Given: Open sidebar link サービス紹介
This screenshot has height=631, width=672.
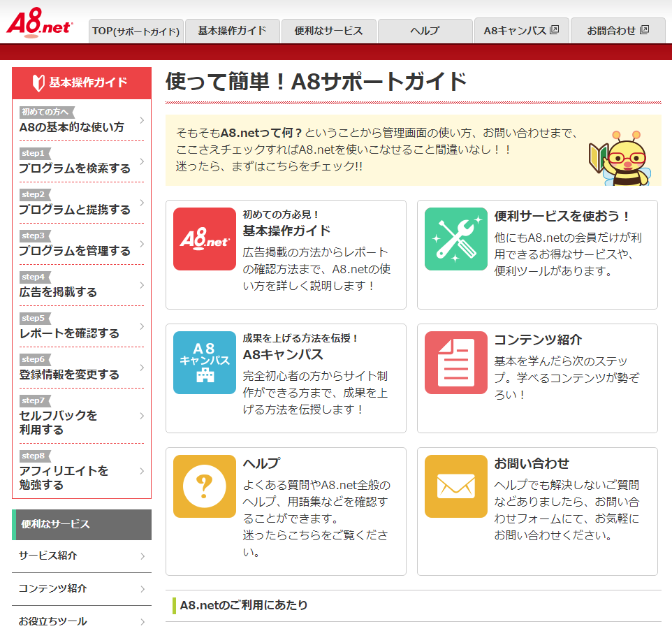Looking at the screenshot, I should (x=82, y=556).
